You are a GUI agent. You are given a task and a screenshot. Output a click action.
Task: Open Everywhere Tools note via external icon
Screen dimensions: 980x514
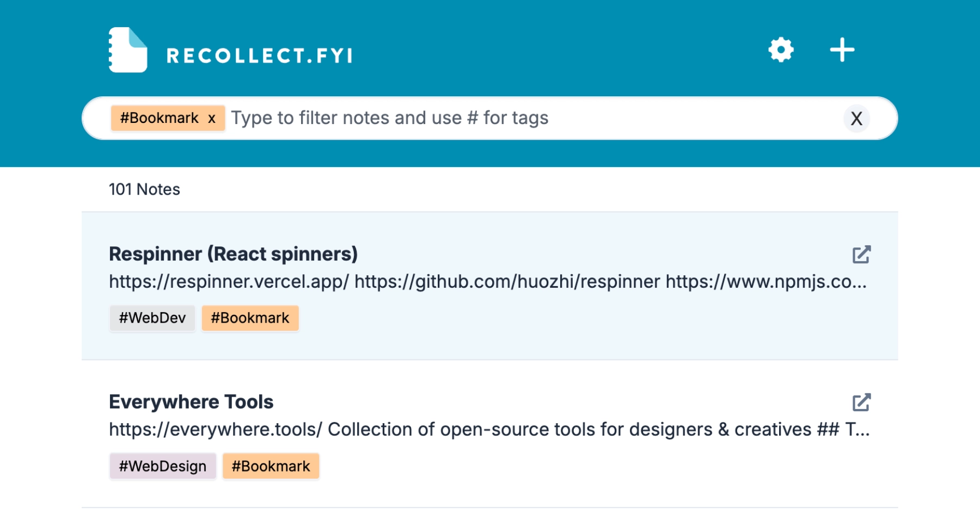[861, 402]
